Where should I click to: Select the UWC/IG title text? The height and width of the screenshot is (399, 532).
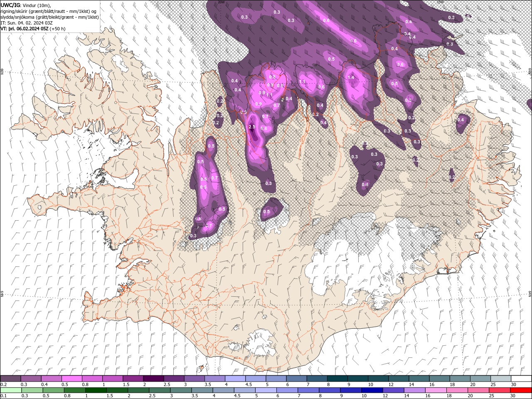pos(10,5)
